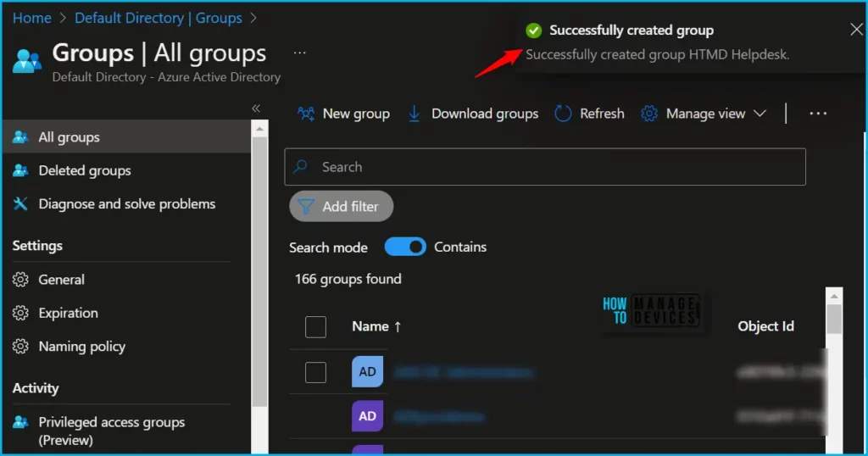Click the Privileged access groups icon
The width and height of the screenshot is (868, 456).
[x=20, y=422]
